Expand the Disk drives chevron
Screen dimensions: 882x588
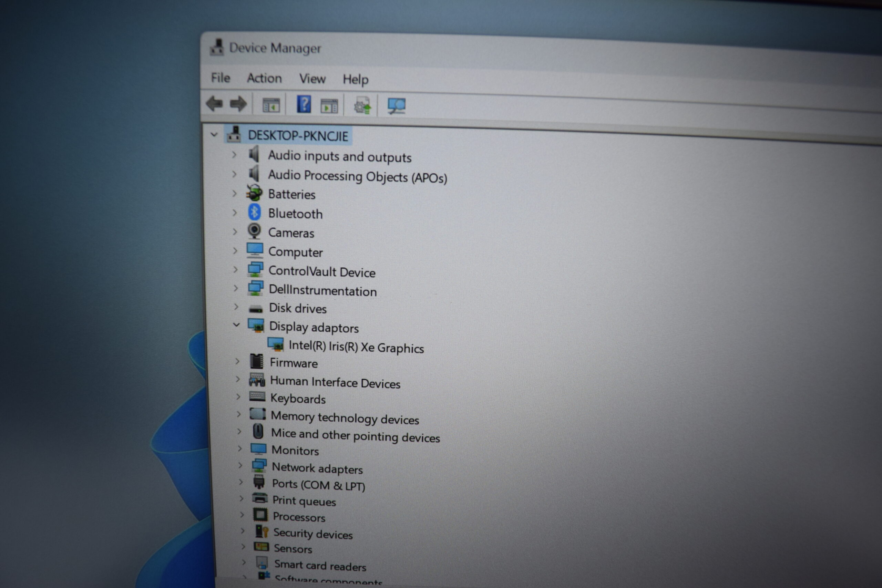coord(236,306)
